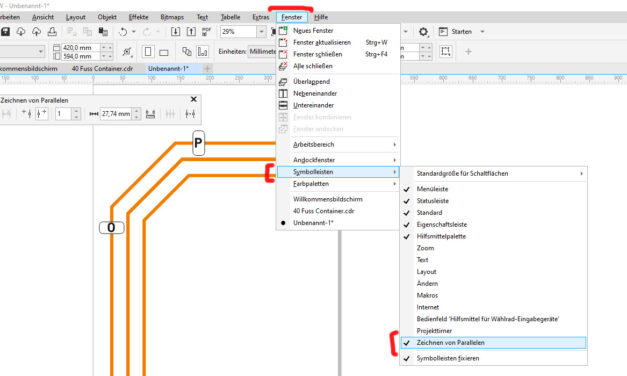Add new document tab with plus
Image resolution: width=627 pixels, height=376 pixels.
pos(207,69)
